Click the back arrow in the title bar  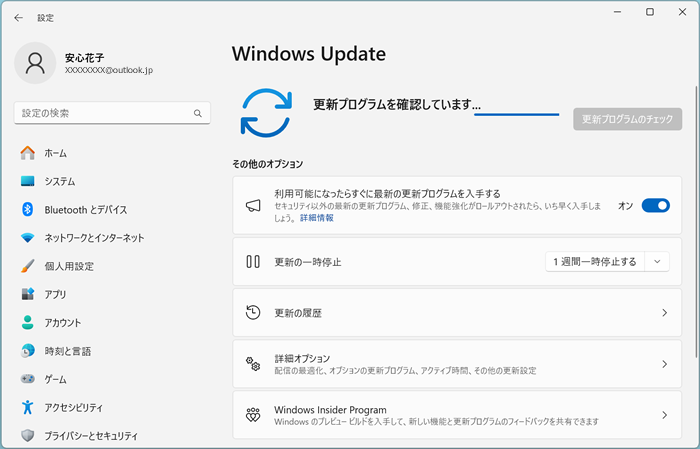18,18
